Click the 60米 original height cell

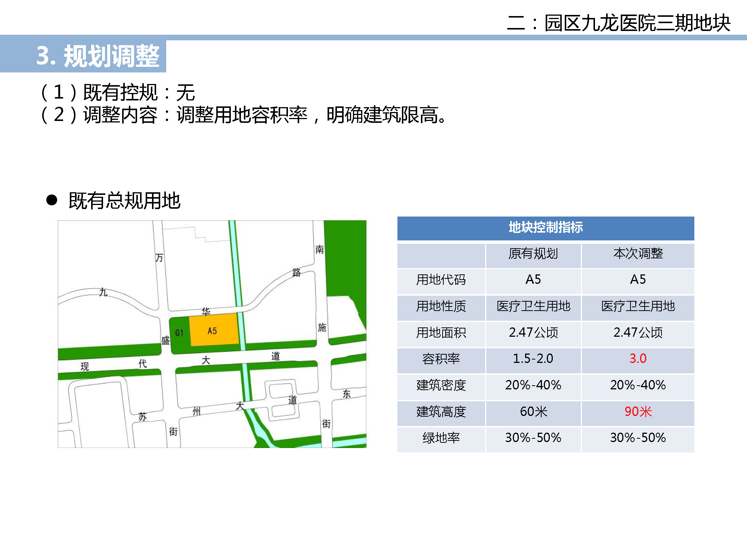tap(533, 412)
